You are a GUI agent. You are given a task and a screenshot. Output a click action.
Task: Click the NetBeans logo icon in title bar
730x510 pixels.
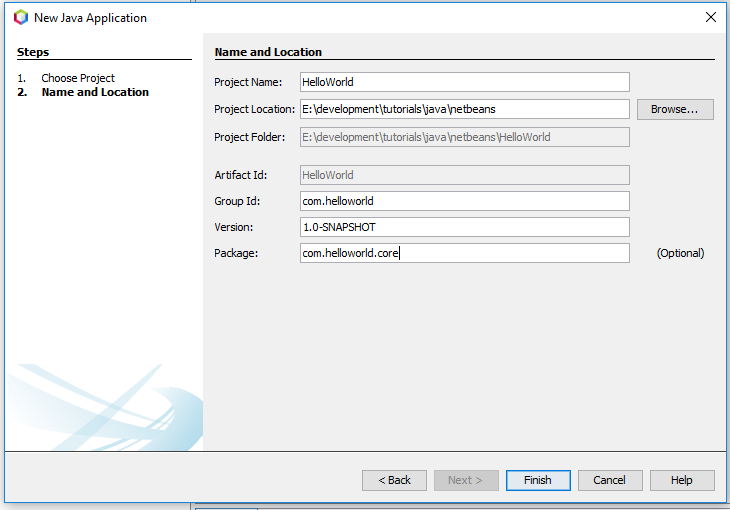click(21, 18)
